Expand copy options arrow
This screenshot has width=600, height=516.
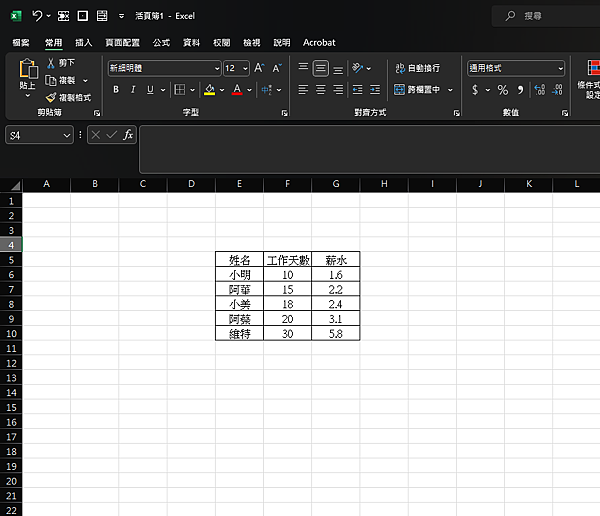click(85, 80)
